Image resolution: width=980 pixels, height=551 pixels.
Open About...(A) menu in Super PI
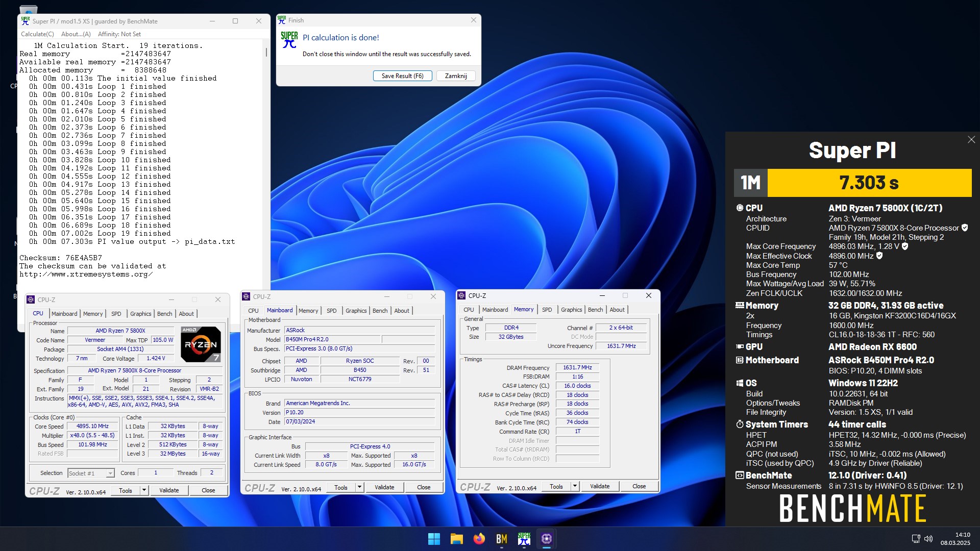click(x=76, y=34)
